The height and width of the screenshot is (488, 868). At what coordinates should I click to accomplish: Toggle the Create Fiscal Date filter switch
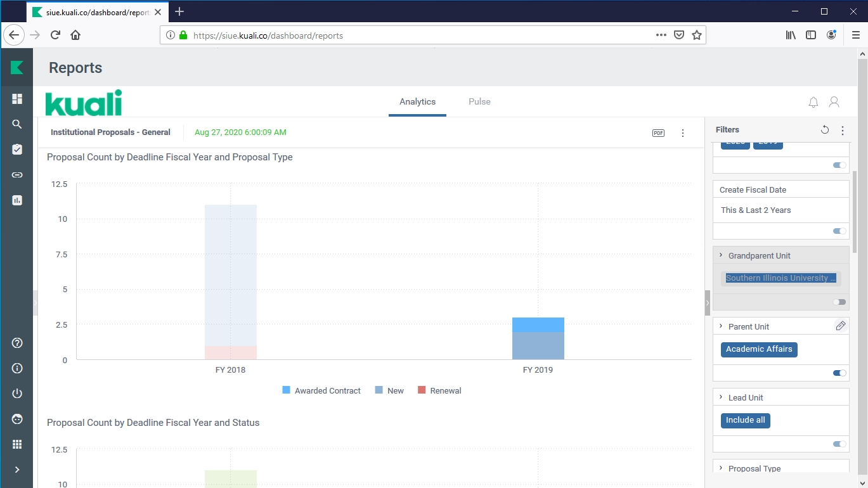839,231
